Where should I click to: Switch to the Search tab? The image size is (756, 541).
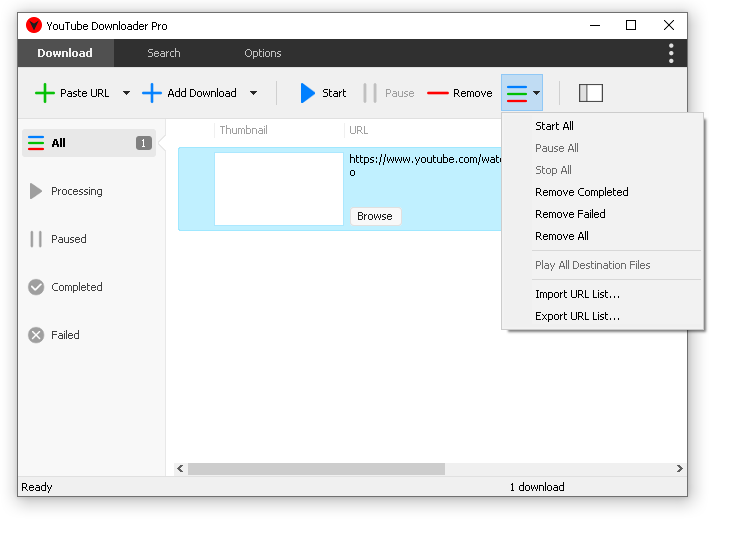tap(164, 53)
